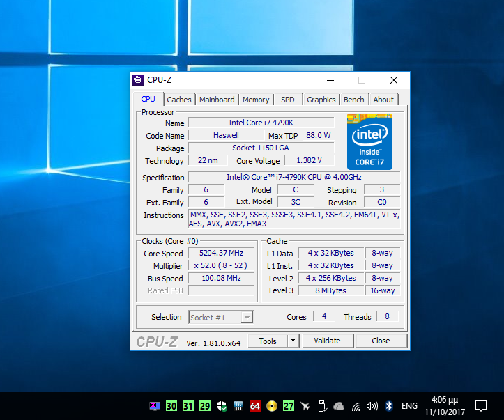
Task: Click the Bluetooth tray icon
Action: tap(389, 406)
